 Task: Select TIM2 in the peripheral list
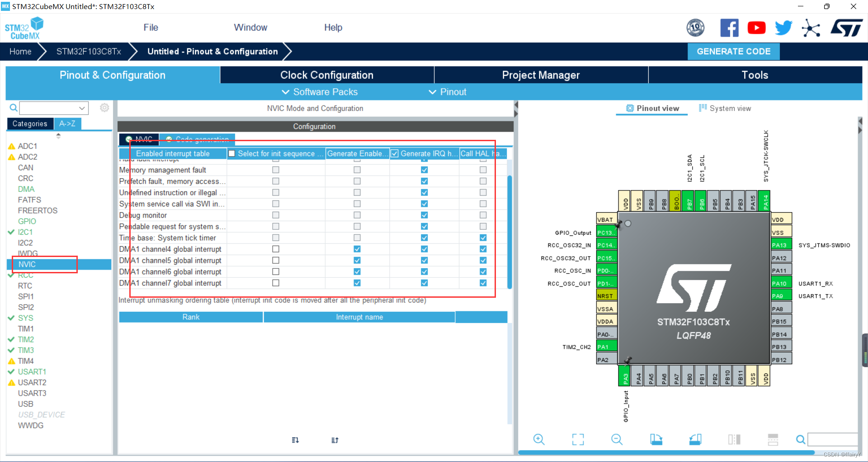tap(26, 339)
